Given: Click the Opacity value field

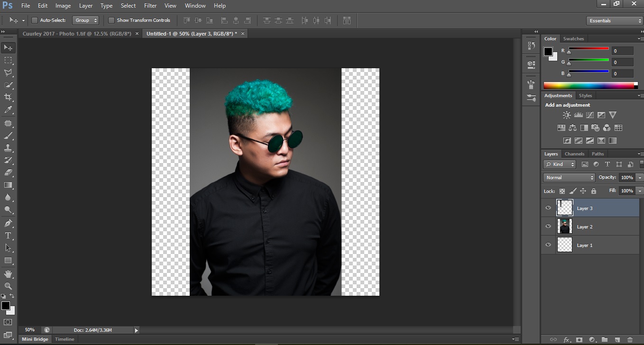Looking at the screenshot, I should (x=627, y=178).
